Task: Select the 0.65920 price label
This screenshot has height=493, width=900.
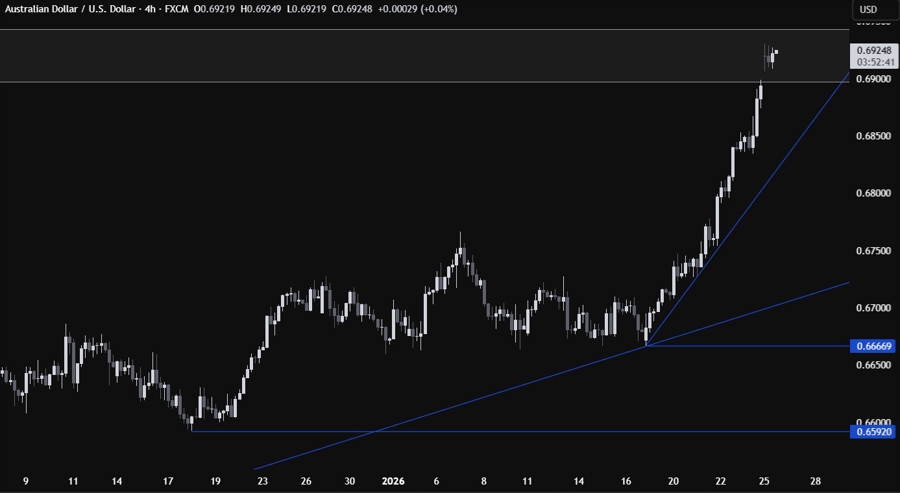Action: 874,431
